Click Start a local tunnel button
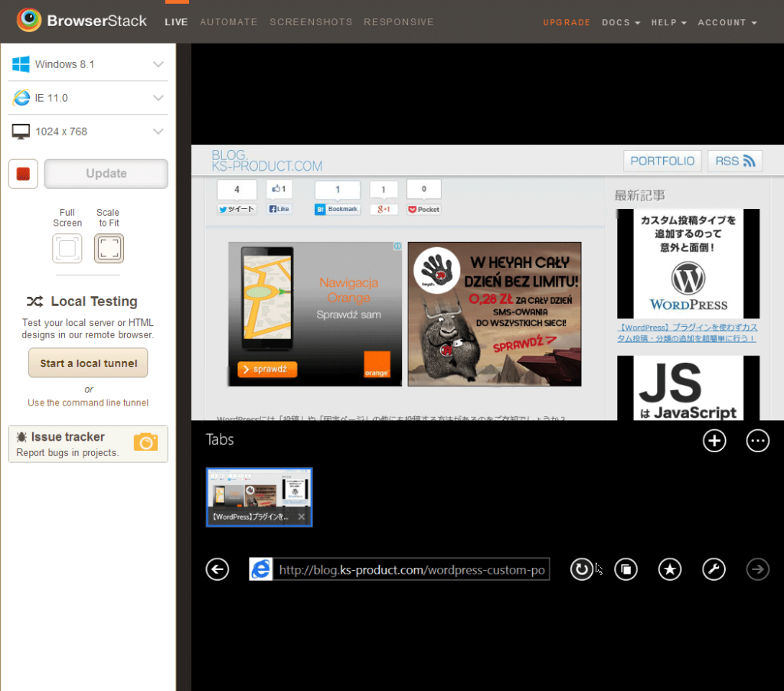The height and width of the screenshot is (691, 784). pos(88,363)
